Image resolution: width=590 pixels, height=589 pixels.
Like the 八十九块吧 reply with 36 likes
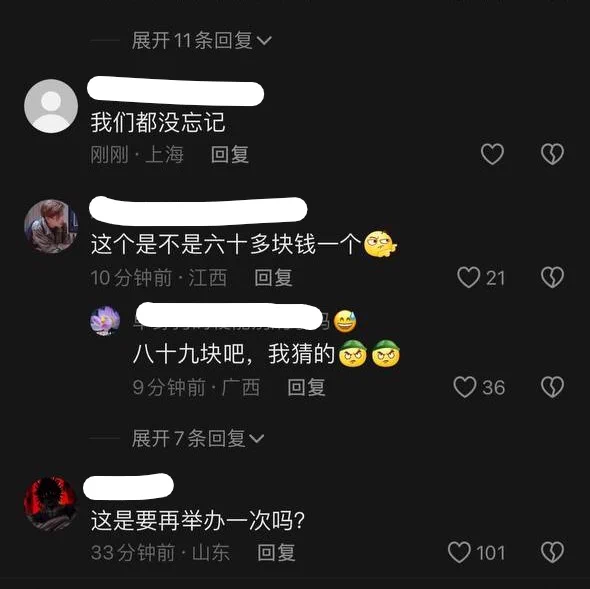pyautogui.click(x=465, y=387)
